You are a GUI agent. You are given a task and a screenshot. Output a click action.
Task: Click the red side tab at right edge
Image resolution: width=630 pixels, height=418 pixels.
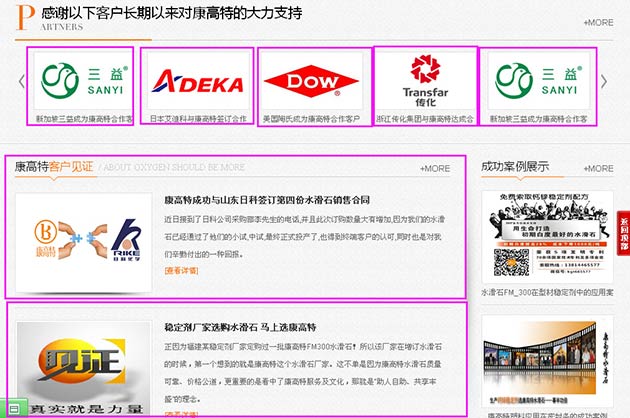622,235
